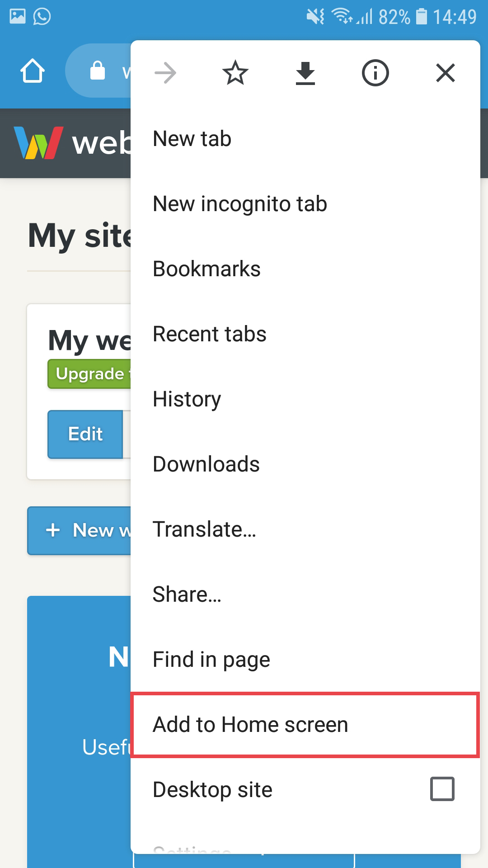Bookmark this page with star icon
The height and width of the screenshot is (868, 488).
pos(235,73)
